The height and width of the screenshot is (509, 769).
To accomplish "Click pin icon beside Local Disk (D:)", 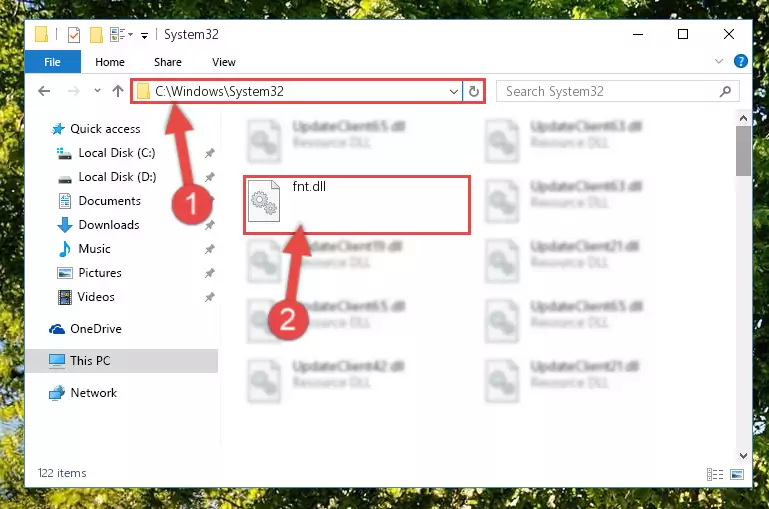I will point(209,177).
